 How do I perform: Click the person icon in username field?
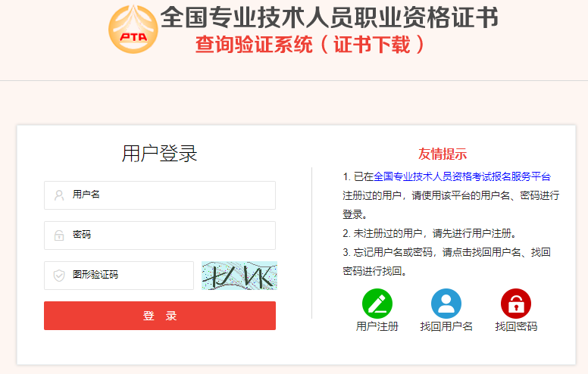[x=59, y=195]
